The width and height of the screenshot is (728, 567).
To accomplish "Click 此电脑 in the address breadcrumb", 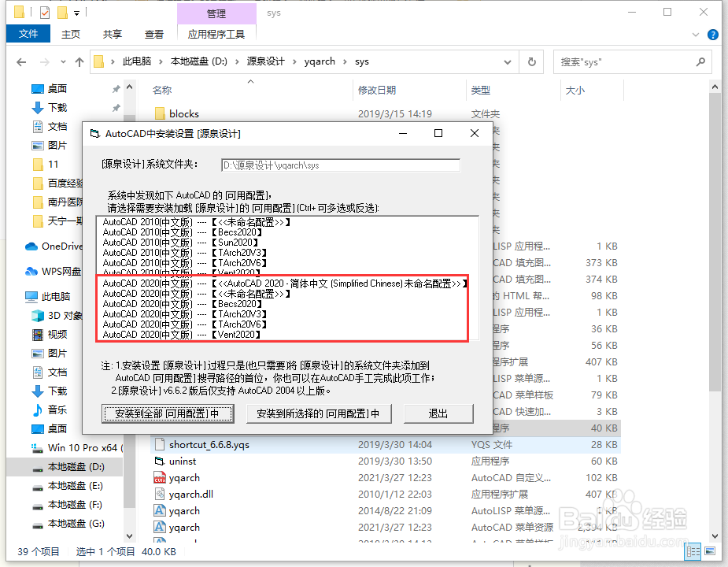I will coord(137,61).
